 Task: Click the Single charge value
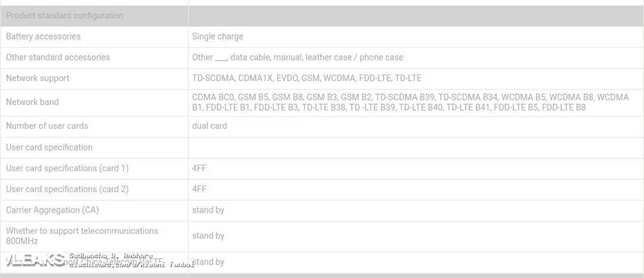click(x=217, y=36)
